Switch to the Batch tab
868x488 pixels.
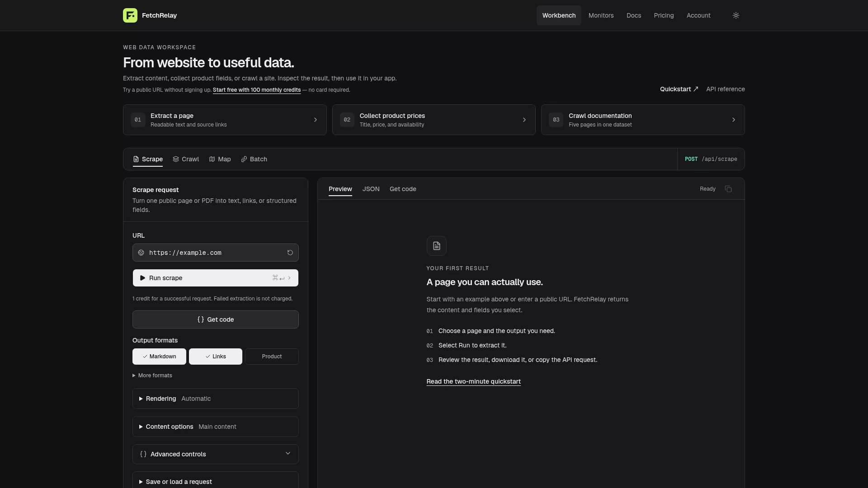(x=254, y=159)
